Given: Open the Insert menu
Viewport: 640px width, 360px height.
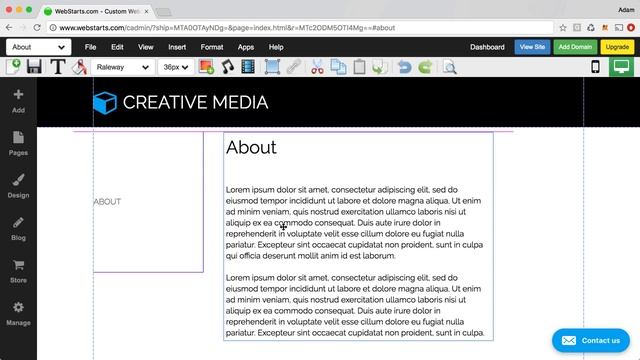Looking at the screenshot, I should pos(177,47).
